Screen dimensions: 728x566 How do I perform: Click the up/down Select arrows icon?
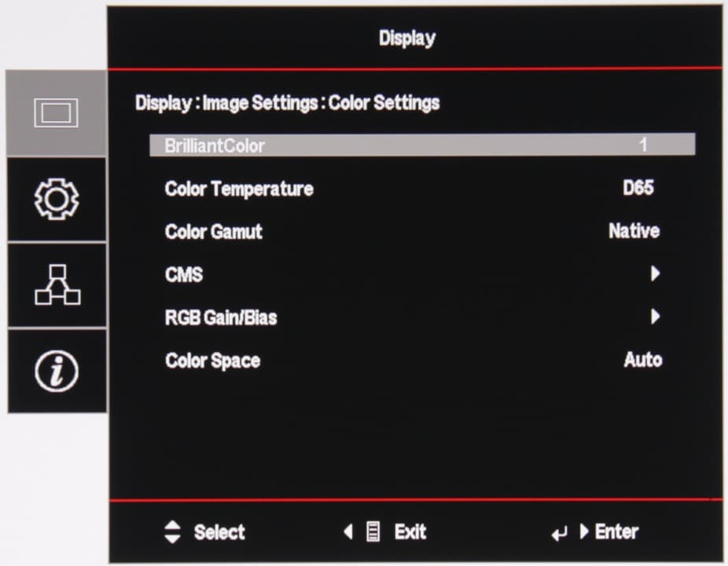172,531
